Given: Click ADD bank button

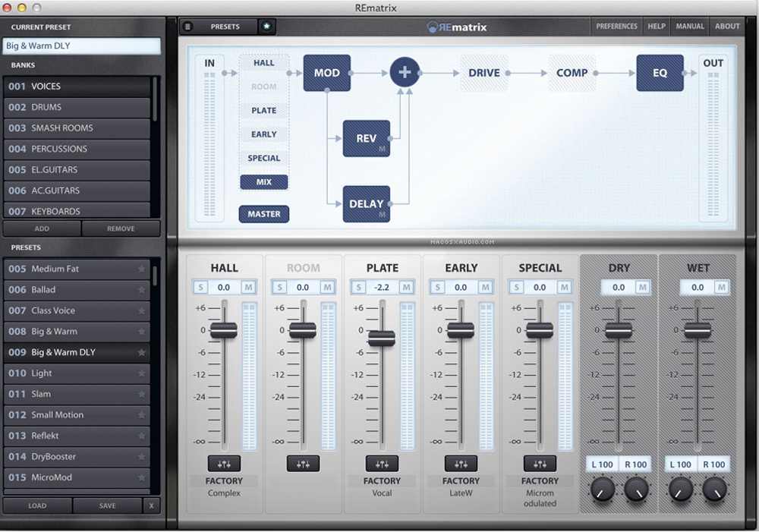Looking at the screenshot, I should click(42, 228).
